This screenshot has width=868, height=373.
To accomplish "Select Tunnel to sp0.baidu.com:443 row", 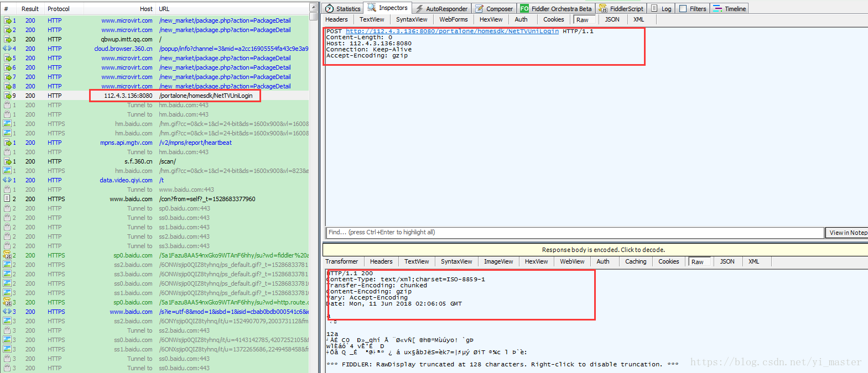I will pyautogui.click(x=155, y=208).
